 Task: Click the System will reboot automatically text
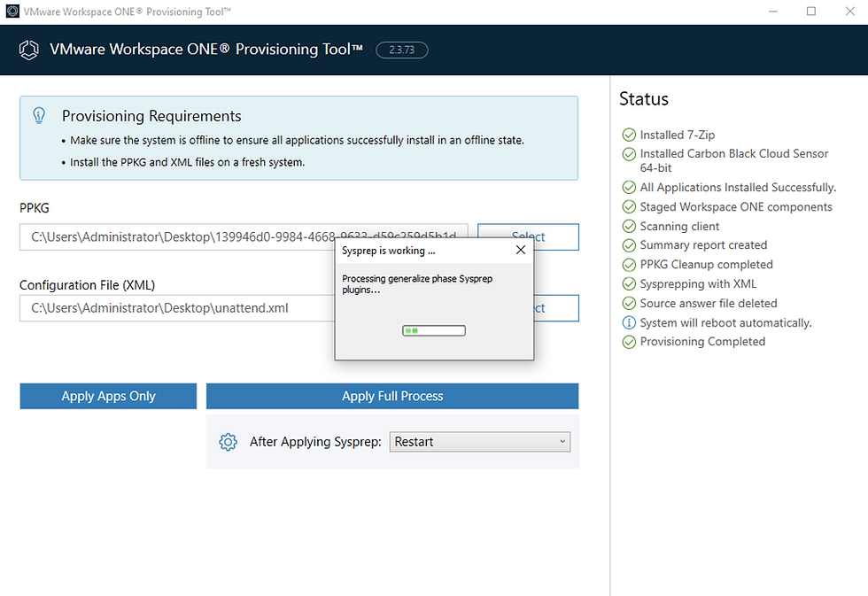tap(725, 322)
